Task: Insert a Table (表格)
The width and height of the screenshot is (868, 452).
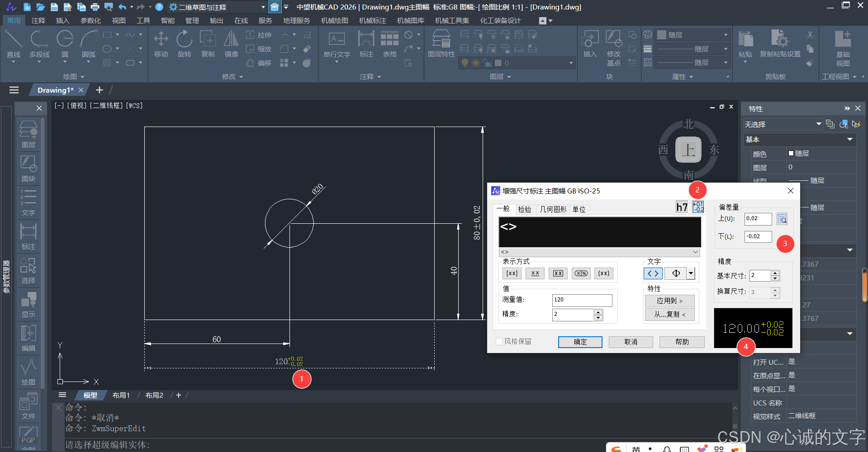Action: click(389, 44)
